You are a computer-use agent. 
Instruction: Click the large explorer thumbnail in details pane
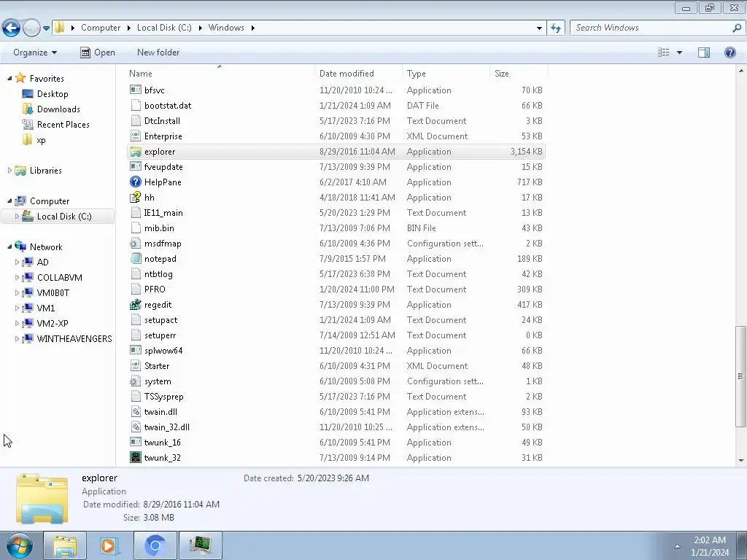[42, 499]
